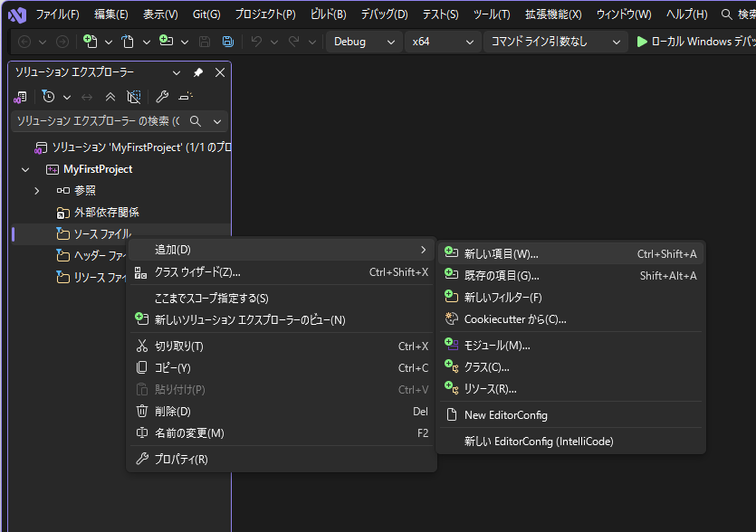Open the Debug configuration dropdown
756x532 pixels.
coord(365,42)
